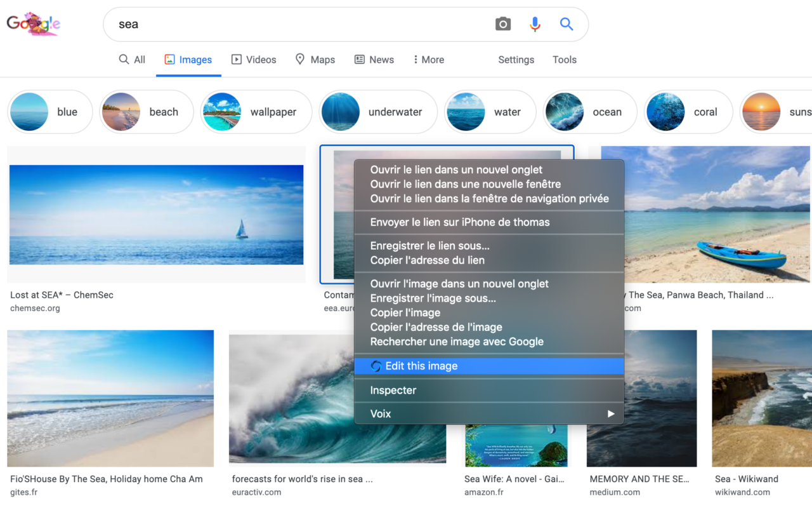Click 'forecasts for world's rise in sea' title
Image resolution: width=812 pixels, height=508 pixels.
(302, 479)
